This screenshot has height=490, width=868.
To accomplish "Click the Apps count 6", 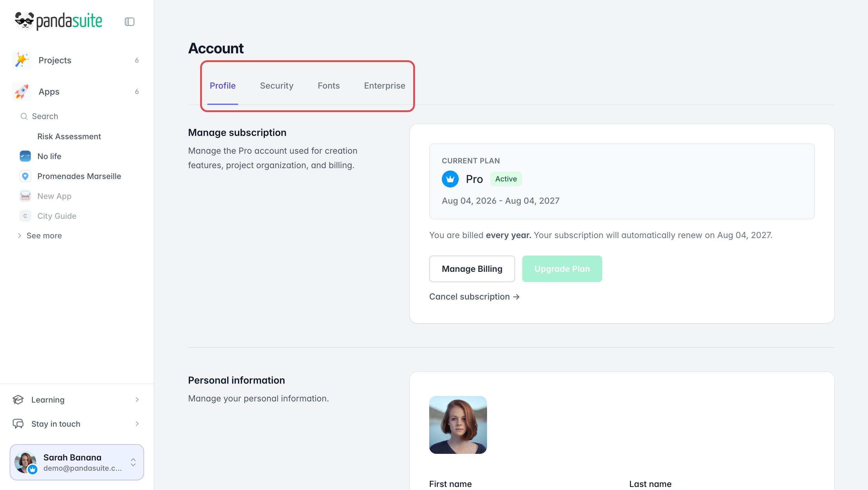I will pos(137,92).
